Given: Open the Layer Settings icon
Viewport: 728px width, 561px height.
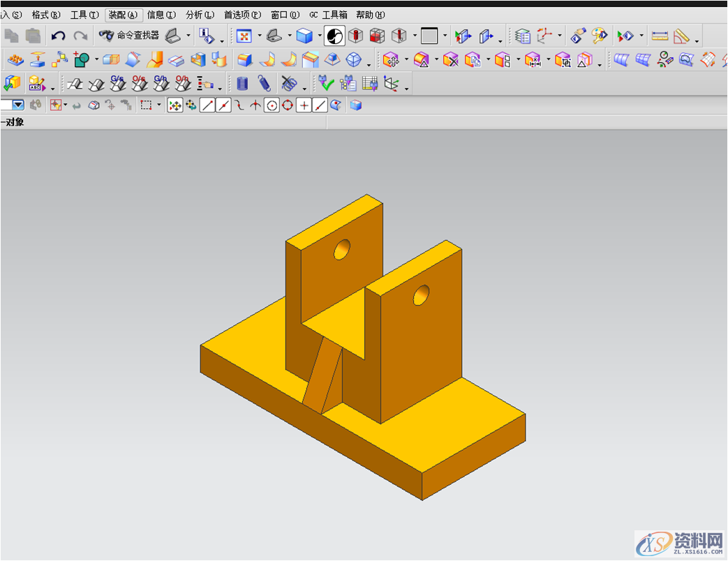Looking at the screenshot, I should [523, 36].
